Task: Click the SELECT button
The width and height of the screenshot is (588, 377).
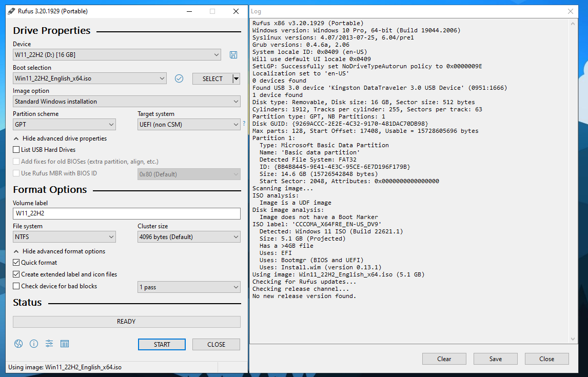Action: click(x=212, y=78)
